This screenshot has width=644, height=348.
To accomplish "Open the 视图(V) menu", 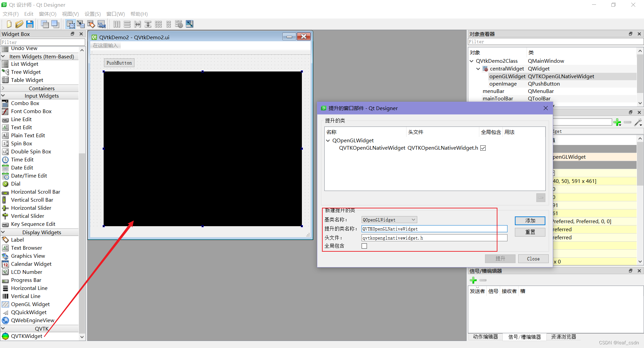I will [x=70, y=14].
